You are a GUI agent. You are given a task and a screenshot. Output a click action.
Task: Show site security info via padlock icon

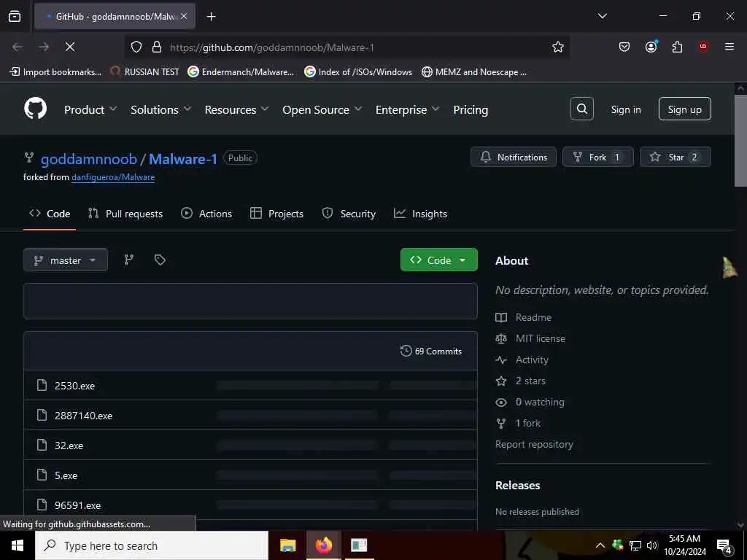pos(157,47)
